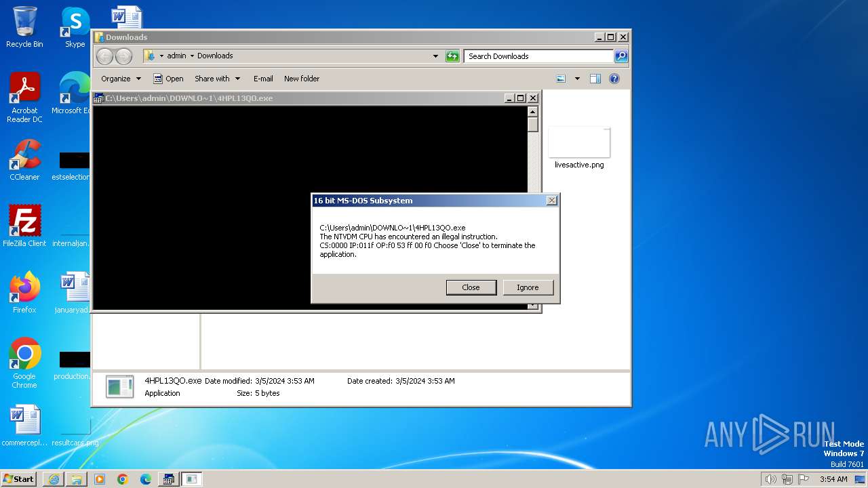Click admin in the address breadcrumb
868x488 pixels.
pos(176,56)
